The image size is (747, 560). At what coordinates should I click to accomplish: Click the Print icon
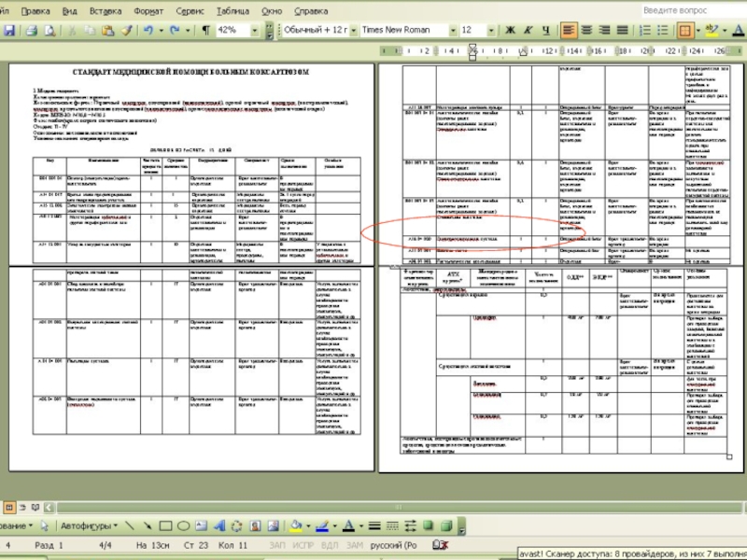click(32, 31)
